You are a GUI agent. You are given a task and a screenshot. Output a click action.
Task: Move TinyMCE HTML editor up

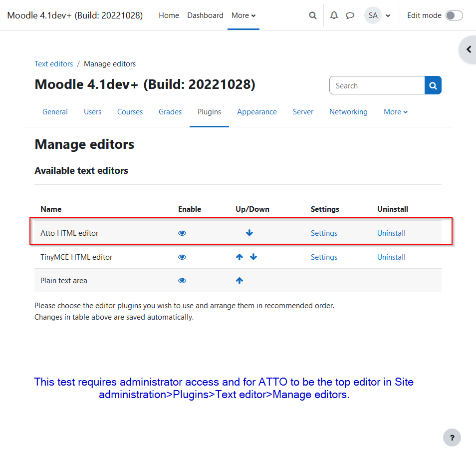click(x=239, y=257)
